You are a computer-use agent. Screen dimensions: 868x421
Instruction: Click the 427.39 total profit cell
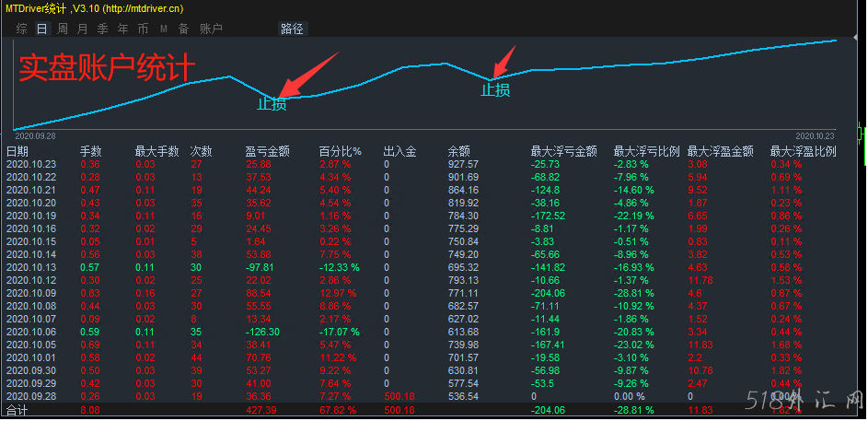(260, 411)
